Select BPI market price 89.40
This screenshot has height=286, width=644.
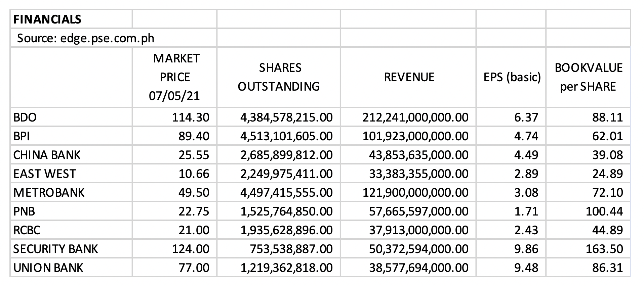(175, 136)
